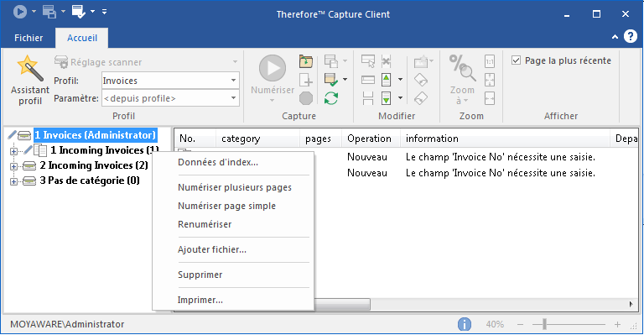
Task: Choose Supprimer from context menu
Action: click(x=200, y=275)
